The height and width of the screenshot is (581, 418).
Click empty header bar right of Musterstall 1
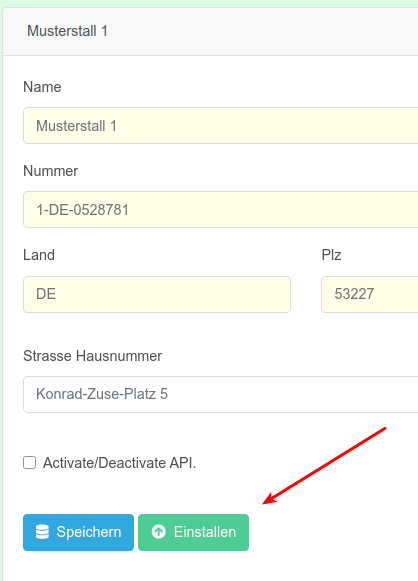click(259, 31)
